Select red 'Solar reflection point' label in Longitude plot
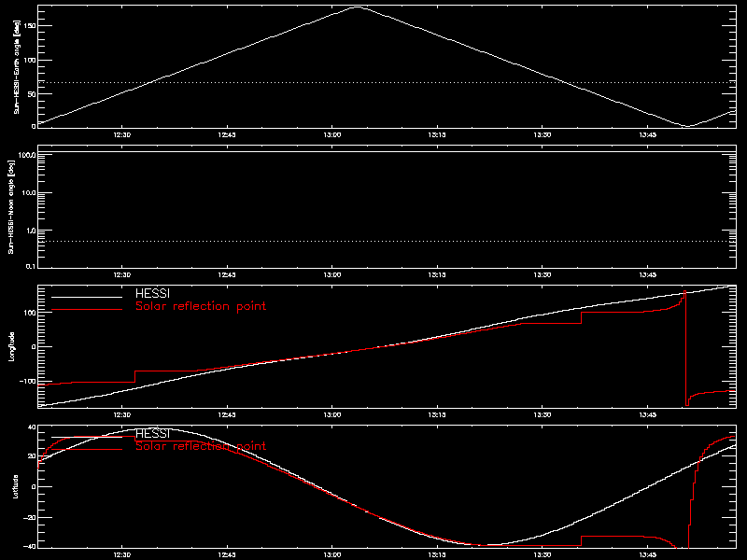Screen dimensions: 747x560 (201, 306)
